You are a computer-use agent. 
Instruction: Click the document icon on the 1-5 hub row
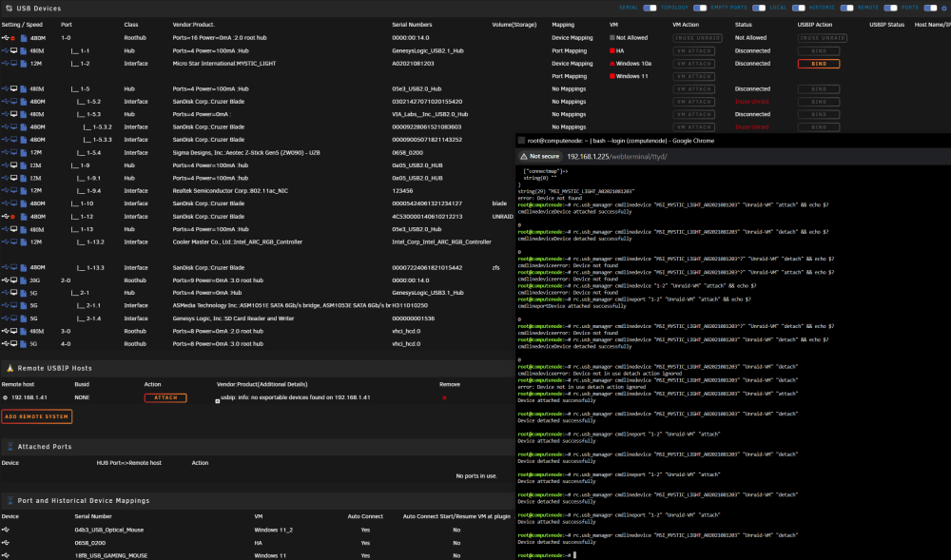click(x=24, y=89)
